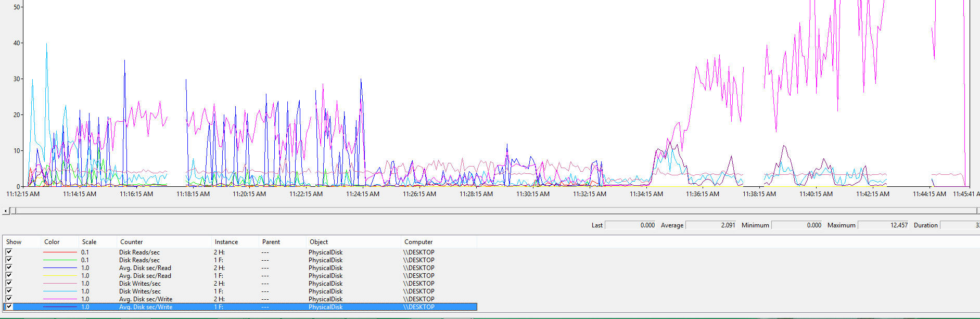Viewport: 980px width, 319px height.
Task: Click the Scale column header
Action: click(89, 242)
